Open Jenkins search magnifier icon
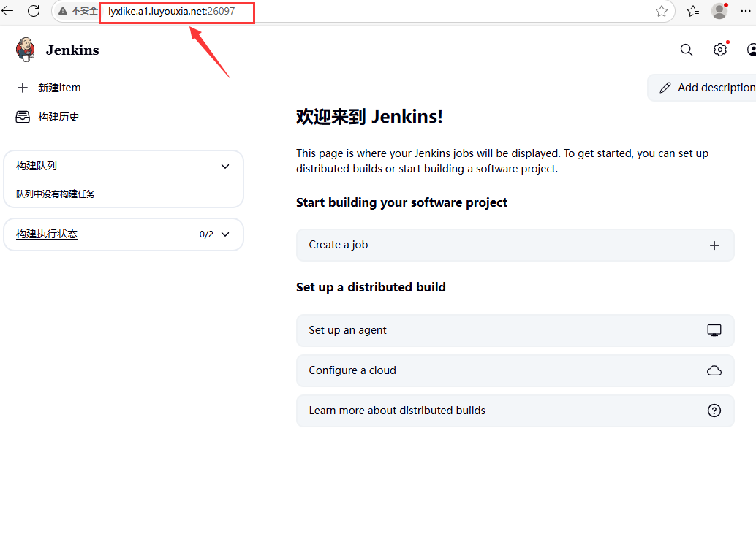The height and width of the screenshot is (553, 756). (x=687, y=50)
